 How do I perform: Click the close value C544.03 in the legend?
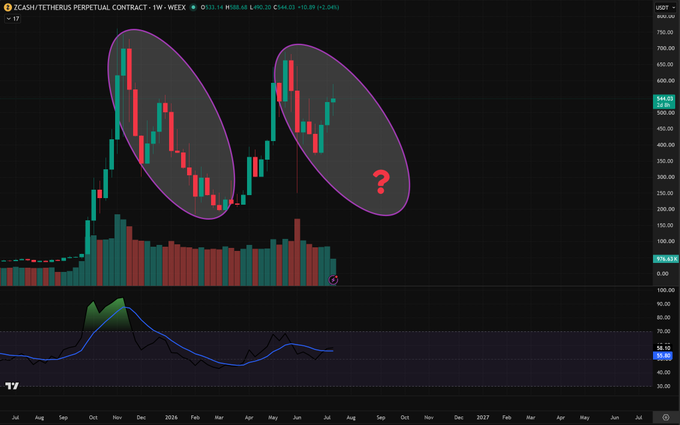pyautogui.click(x=284, y=7)
